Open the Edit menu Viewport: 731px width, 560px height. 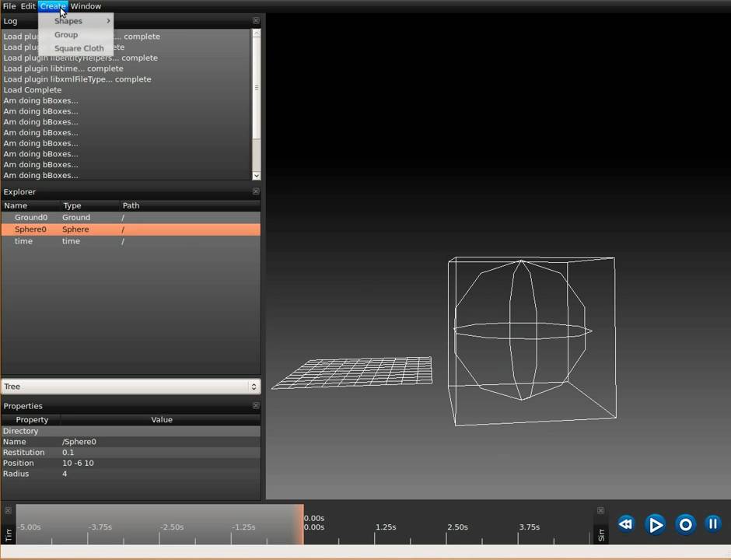[x=27, y=6]
